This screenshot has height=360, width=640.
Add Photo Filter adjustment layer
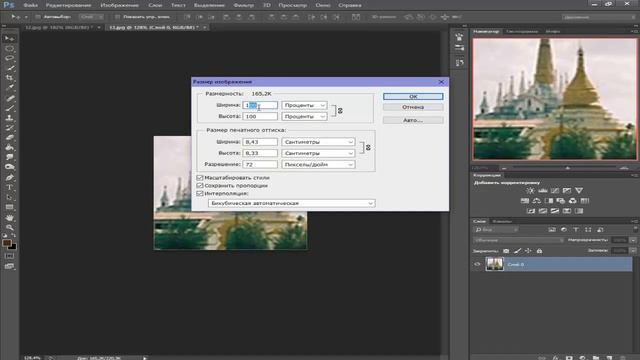pyautogui.click(x=561, y=201)
